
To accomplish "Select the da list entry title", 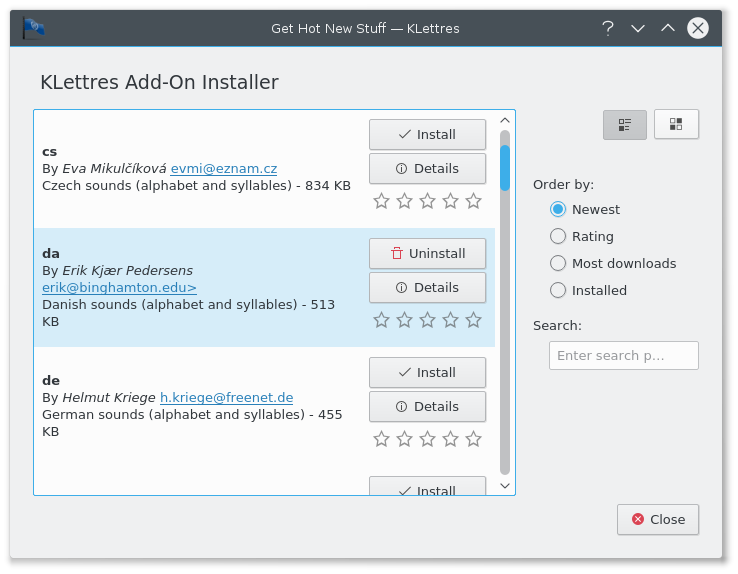I will pyautogui.click(x=51, y=254).
